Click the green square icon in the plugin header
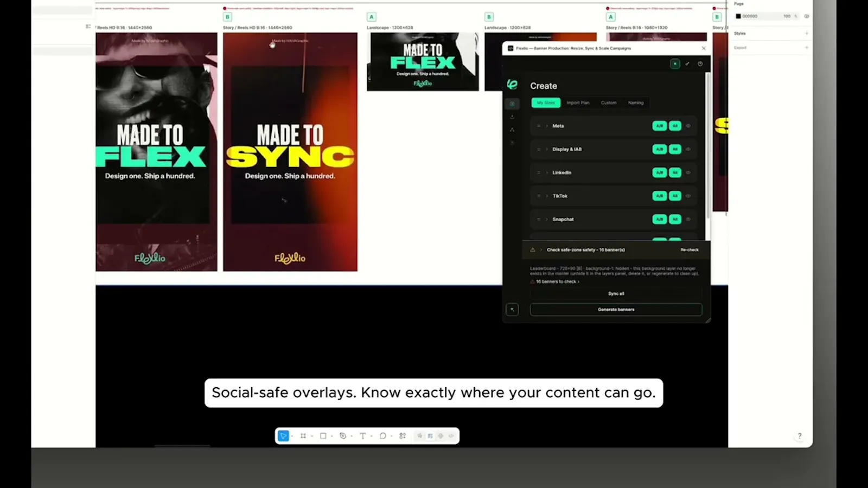This screenshot has width=868, height=488. click(675, 64)
